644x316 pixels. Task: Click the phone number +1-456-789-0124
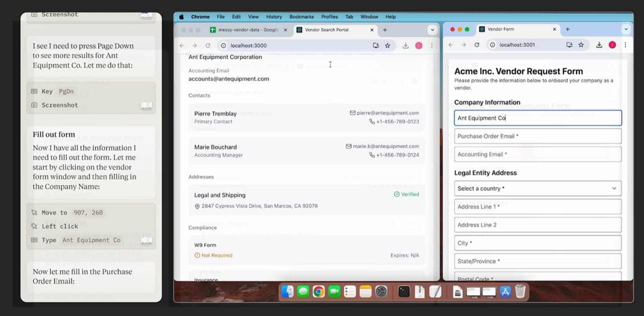click(x=397, y=155)
